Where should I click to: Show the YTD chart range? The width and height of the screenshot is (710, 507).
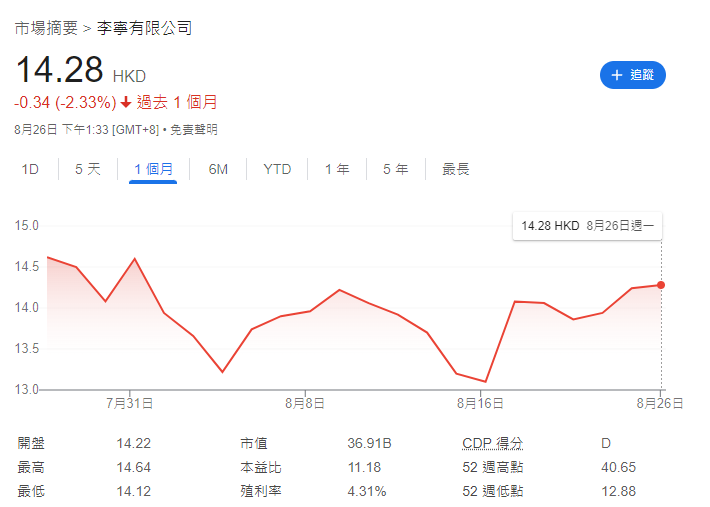point(277,170)
